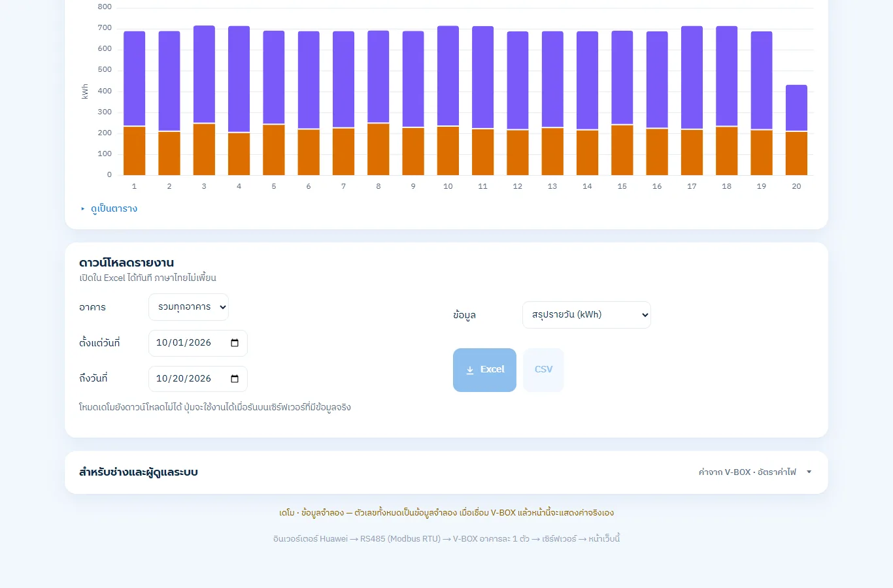
Task: Select the end date field 10/20/2026
Action: (198, 379)
